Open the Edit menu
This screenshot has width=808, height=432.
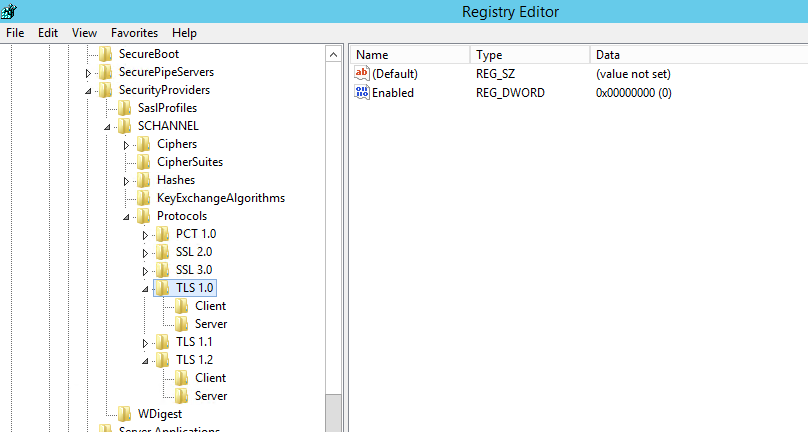point(48,33)
